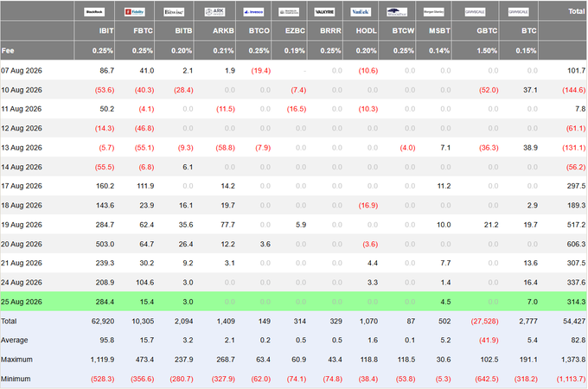
Task: Click the Morgan Stanley logo above MSBT
Action: [433, 12]
